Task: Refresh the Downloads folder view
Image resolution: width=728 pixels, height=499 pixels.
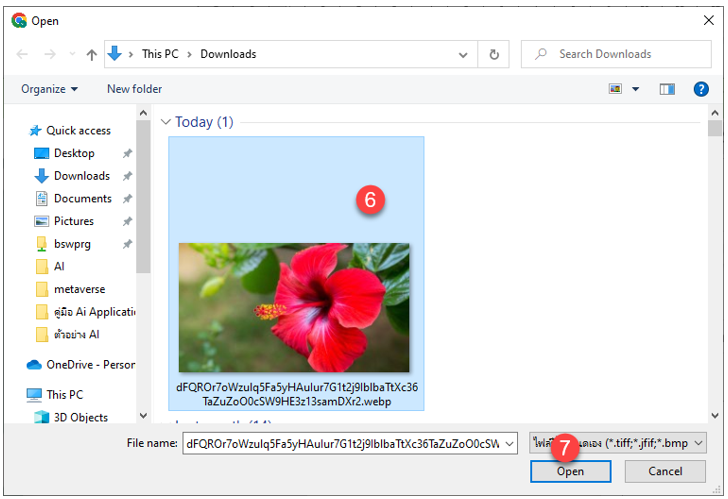Action: click(x=494, y=54)
